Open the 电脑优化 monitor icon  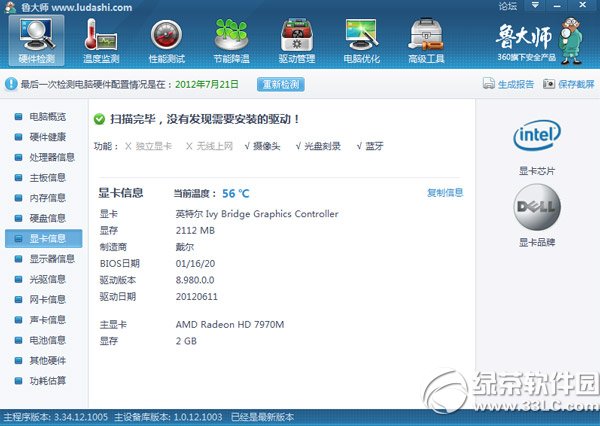(362, 41)
